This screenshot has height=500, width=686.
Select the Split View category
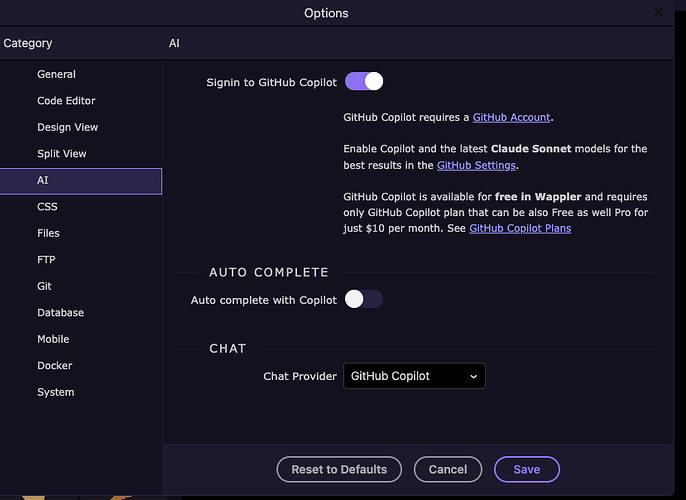62,154
